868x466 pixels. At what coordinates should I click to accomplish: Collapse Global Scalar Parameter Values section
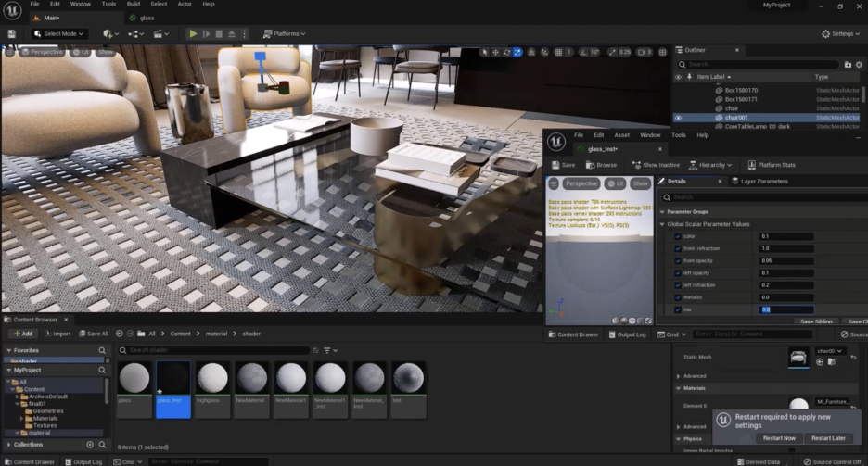click(x=662, y=224)
